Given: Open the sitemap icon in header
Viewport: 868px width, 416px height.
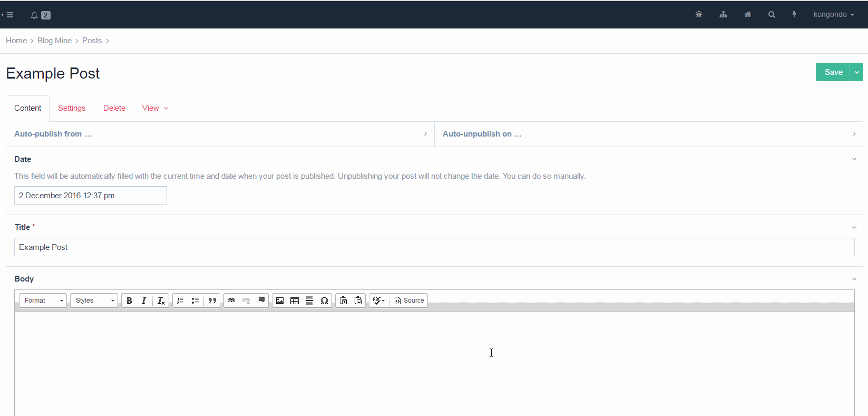Looking at the screenshot, I should pyautogui.click(x=723, y=15).
